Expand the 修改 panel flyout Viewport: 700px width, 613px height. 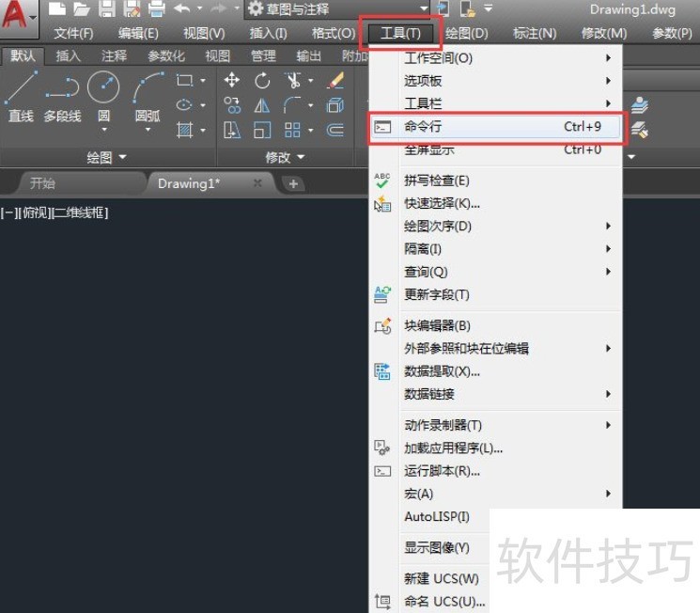pyautogui.click(x=285, y=157)
